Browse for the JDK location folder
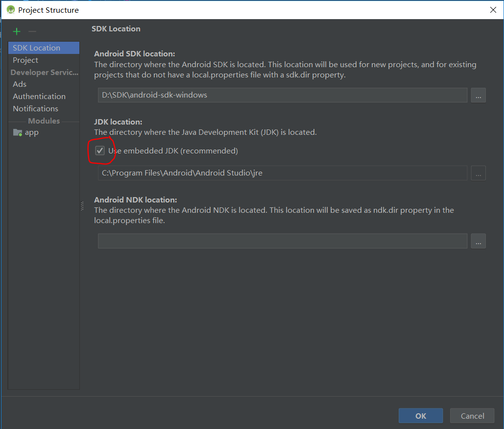The image size is (504, 429). click(478, 173)
